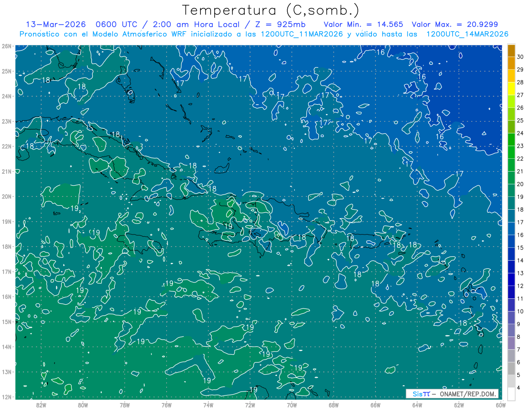
Task: Click the yellow legend swatch between 27 and 28
Action: tap(511, 89)
